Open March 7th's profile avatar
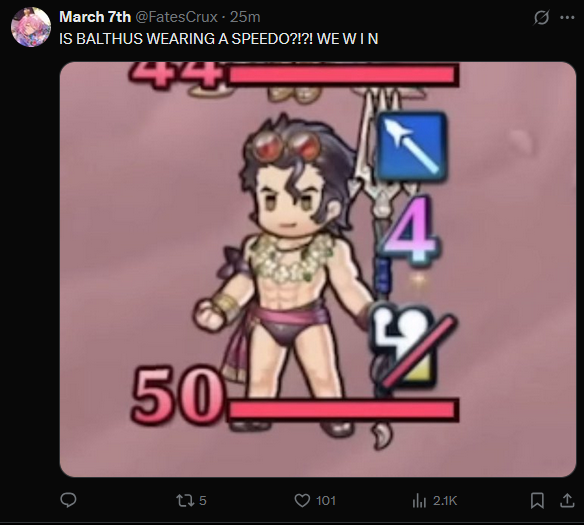 pos(31,27)
